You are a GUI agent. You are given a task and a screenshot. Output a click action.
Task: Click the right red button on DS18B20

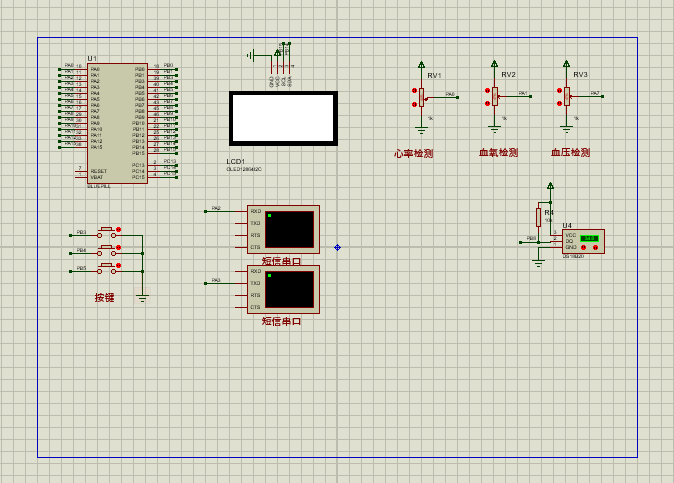(595, 248)
